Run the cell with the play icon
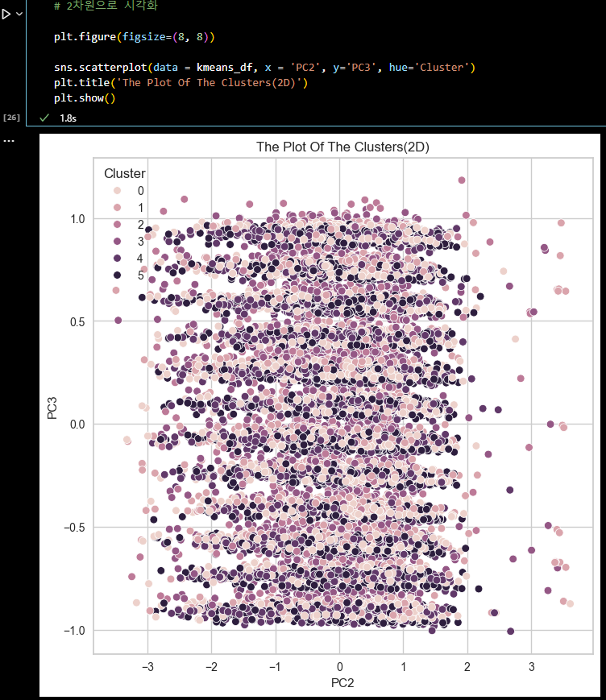 click(6, 14)
